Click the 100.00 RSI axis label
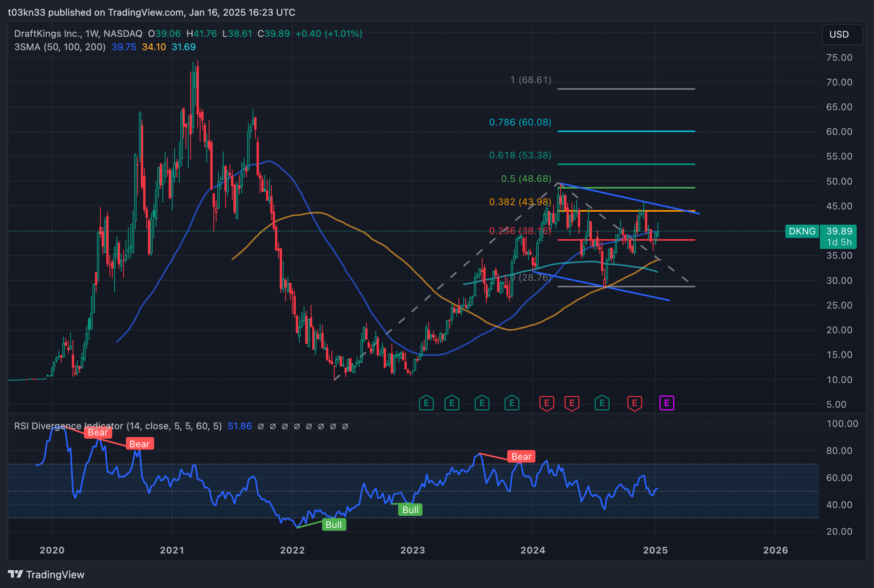The height and width of the screenshot is (588, 874). [x=842, y=424]
